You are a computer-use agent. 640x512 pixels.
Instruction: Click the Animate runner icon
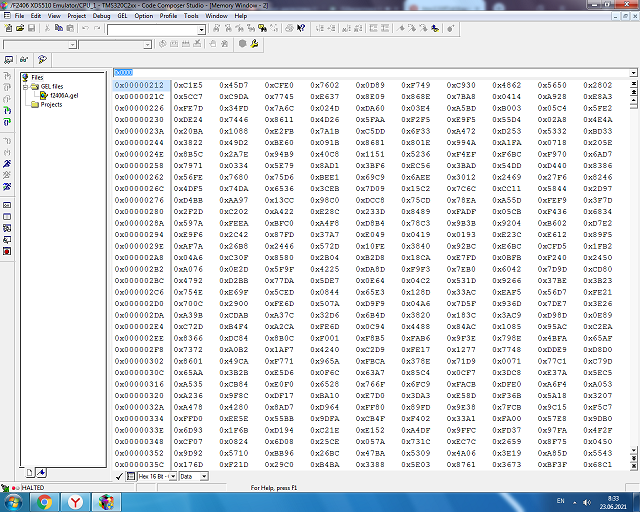pos(7,187)
